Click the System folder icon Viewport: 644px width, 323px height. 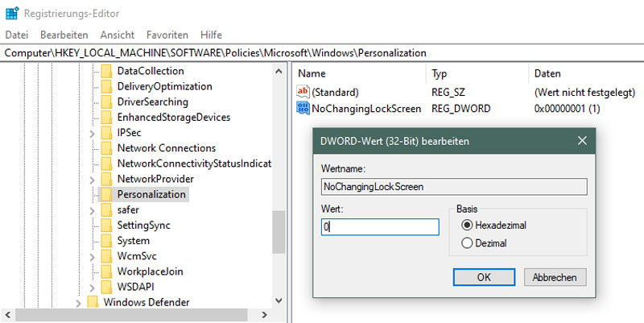tap(106, 241)
